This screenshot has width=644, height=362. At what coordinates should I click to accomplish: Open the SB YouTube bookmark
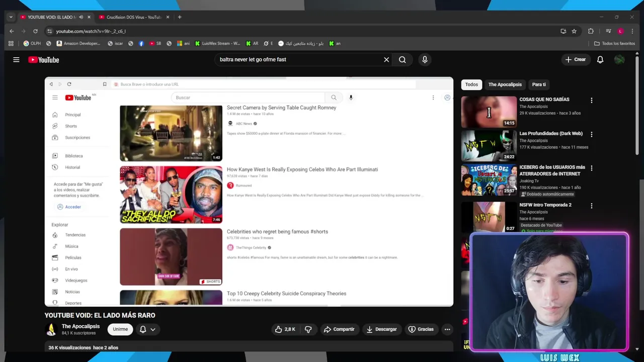tap(154, 44)
